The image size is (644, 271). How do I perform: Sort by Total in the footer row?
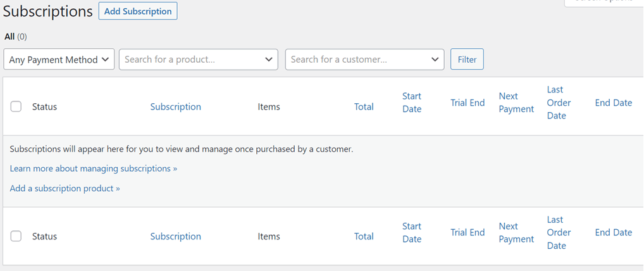click(364, 236)
